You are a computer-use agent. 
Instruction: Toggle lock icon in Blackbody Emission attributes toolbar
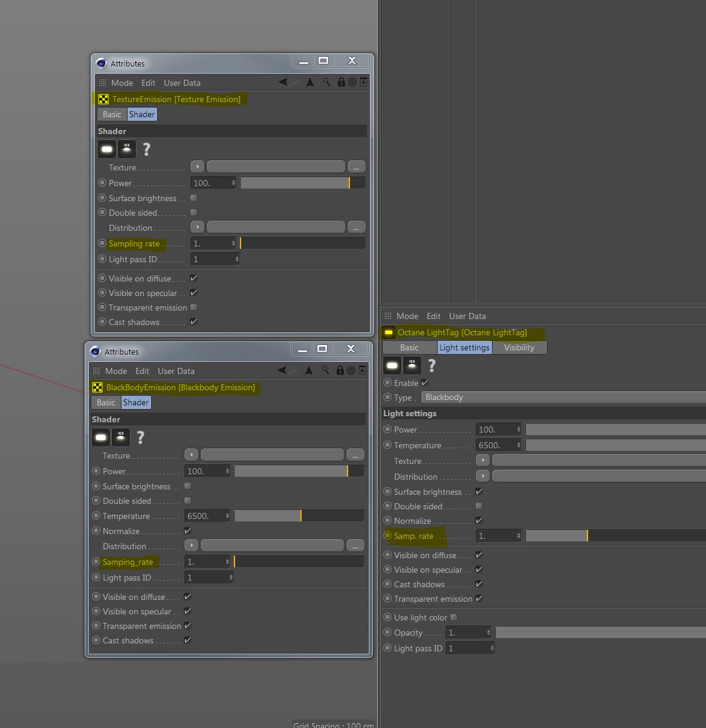pyautogui.click(x=340, y=370)
